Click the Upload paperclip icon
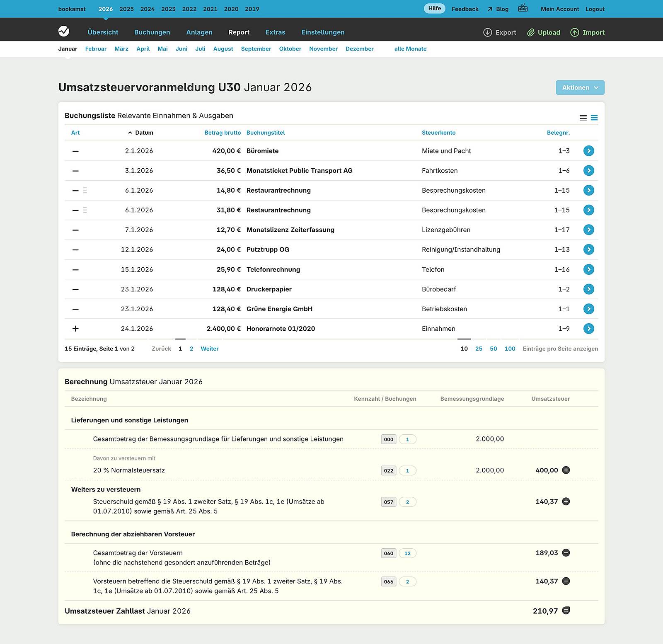 click(x=531, y=32)
